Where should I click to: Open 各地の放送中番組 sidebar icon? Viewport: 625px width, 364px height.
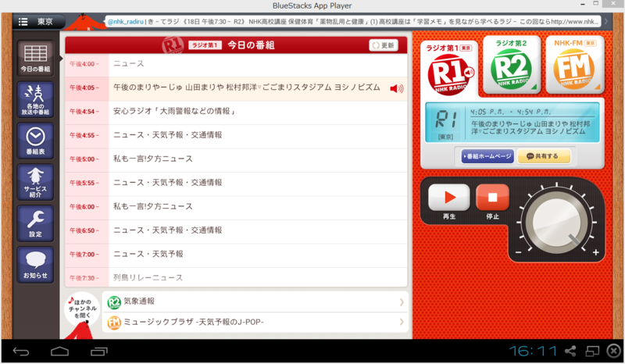point(35,99)
